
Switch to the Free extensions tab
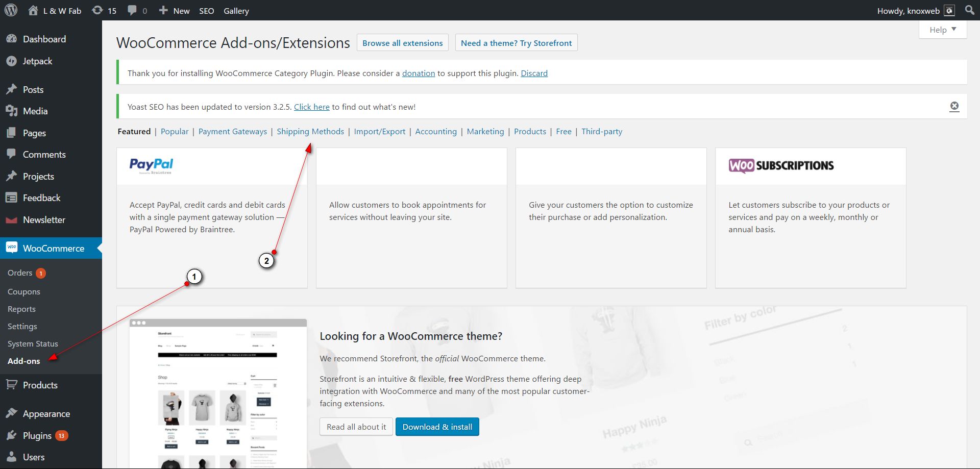click(x=563, y=131)
